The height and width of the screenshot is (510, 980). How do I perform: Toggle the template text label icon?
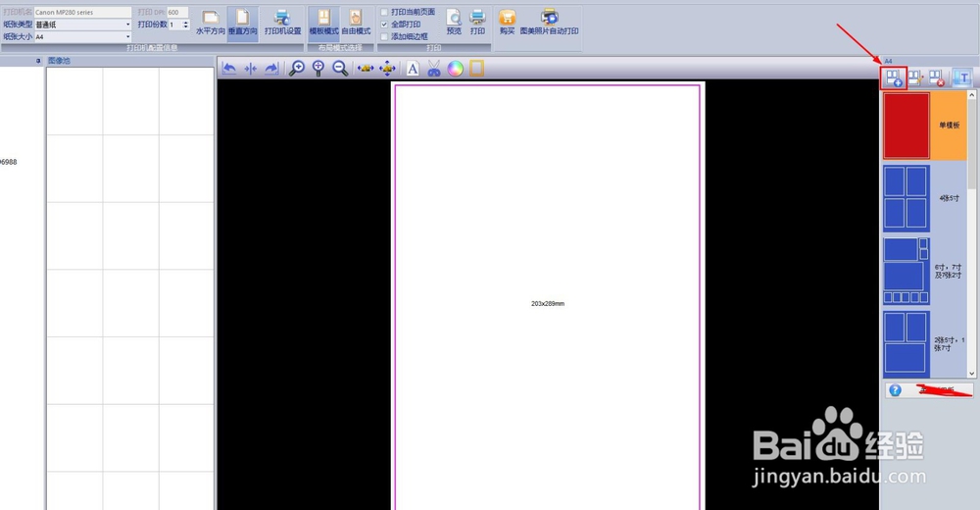(x=962, y=78)
